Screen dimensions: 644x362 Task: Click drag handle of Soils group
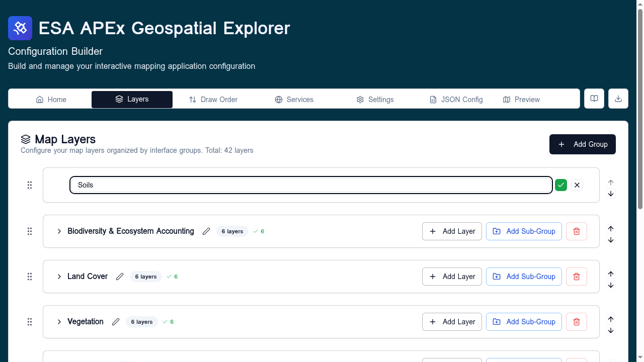coord(30,185)
